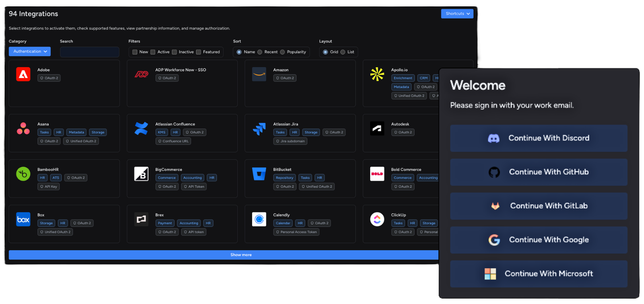Image resolution: width=644 pixels, height=304 pixels.
Task: Select the List layout radio button
Action: (x=343, y=52)
